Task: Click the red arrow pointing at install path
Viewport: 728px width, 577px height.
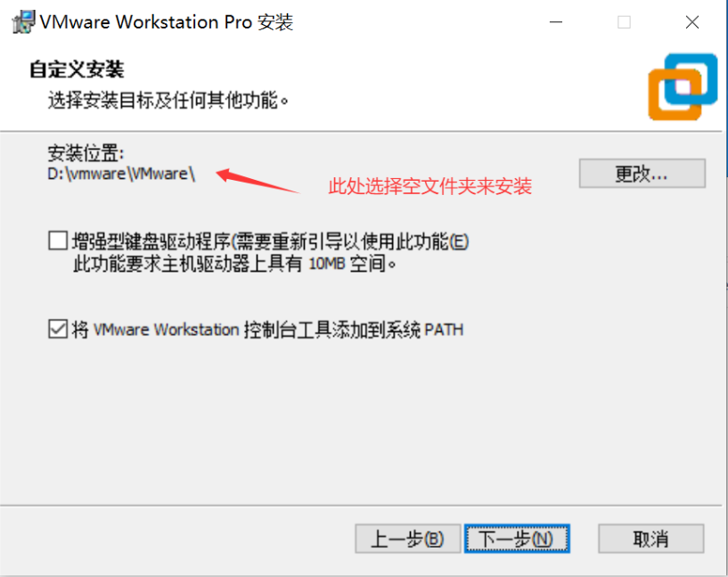Action: pos(258,181)
